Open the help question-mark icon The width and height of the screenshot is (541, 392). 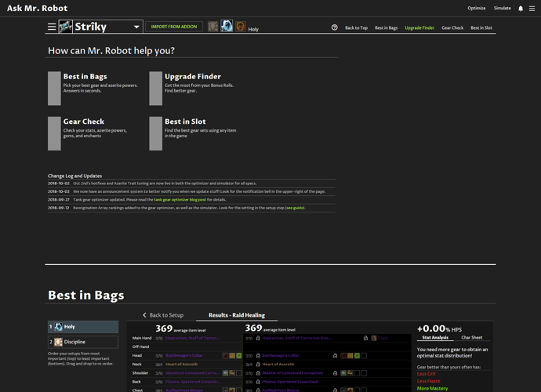334,27
